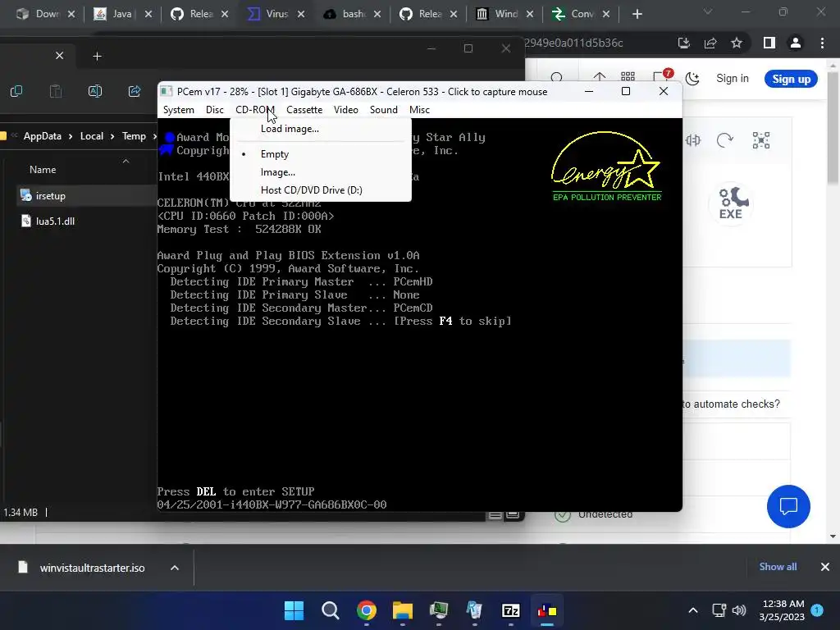Choose Load image... from CD-ROM menu
The image size is (840, 630).
pyautogui.click(x=290, y=129)
